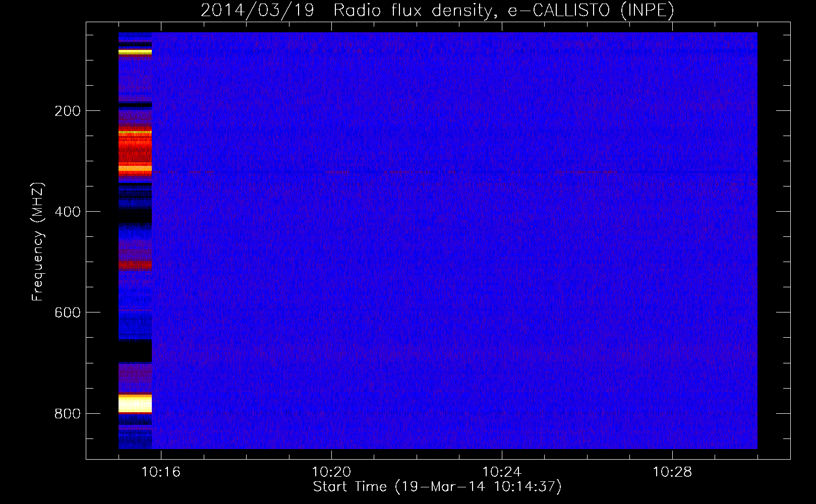Click the red emission band near 300 MHz
The height and width of the screenshot is (504, 816).
click(135, 150)
